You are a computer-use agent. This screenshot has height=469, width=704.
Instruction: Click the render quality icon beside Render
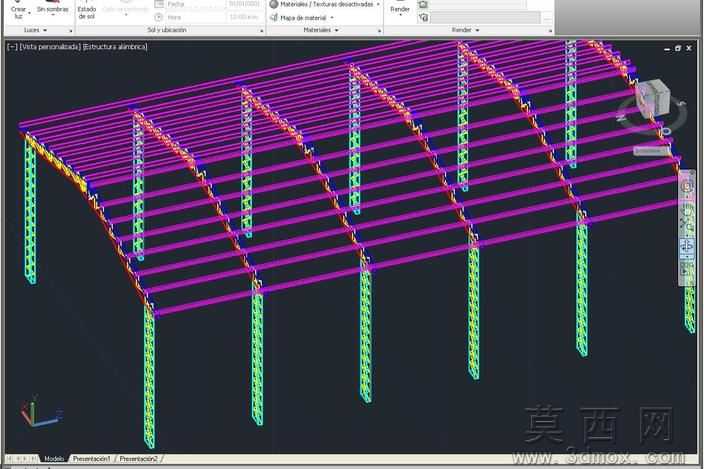[x=423, y=4]
